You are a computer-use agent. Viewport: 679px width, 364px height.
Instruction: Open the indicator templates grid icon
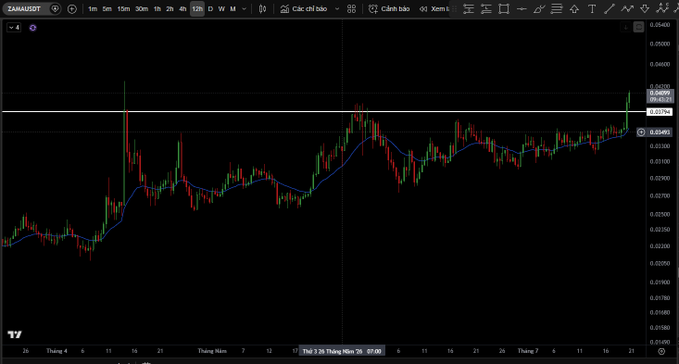pyautogui.click(x=352, y=9)
